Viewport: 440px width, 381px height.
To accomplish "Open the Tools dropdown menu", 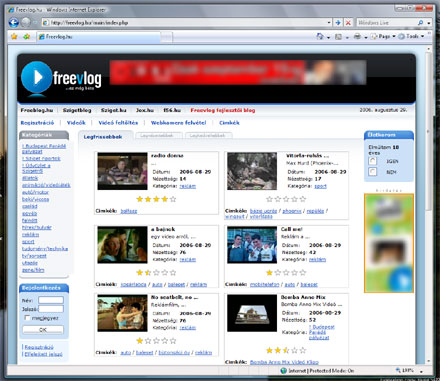I will point(411,36).
